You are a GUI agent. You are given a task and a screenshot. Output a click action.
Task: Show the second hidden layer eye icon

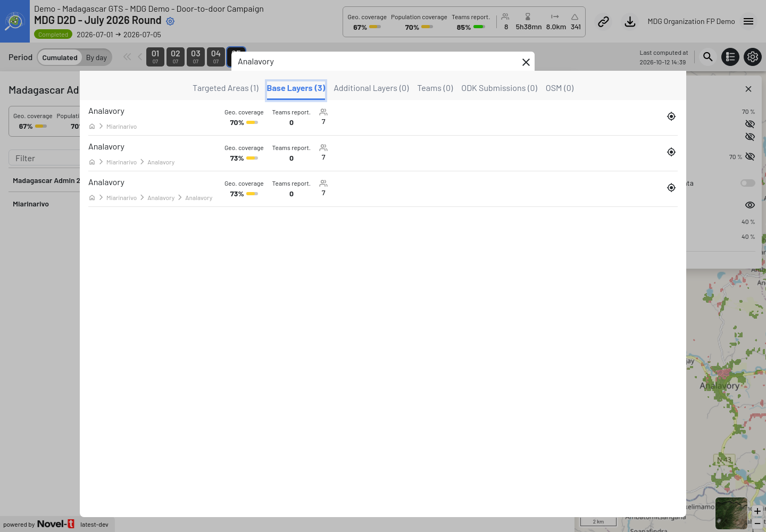click(x=750, y=137)
